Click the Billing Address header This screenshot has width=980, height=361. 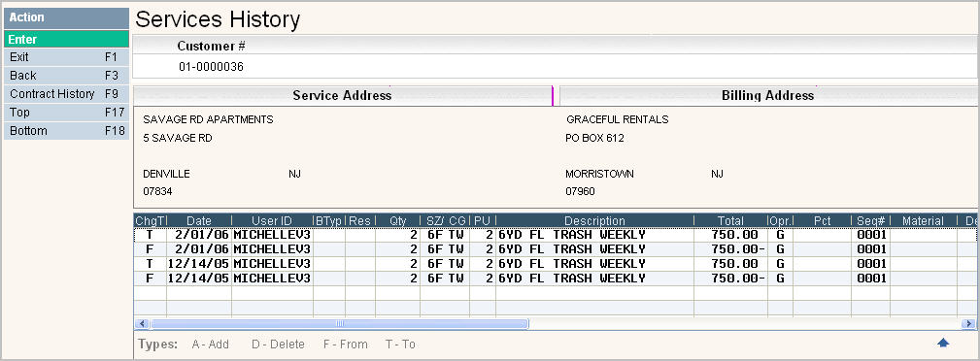click(768, 95)
